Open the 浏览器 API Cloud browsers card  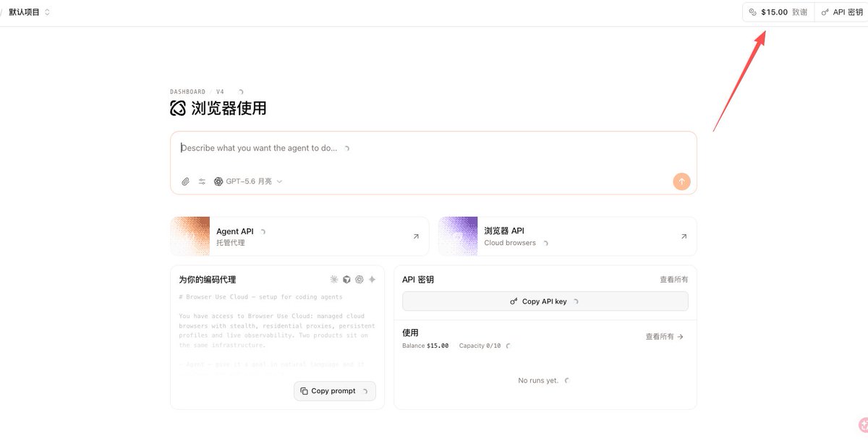568,236
